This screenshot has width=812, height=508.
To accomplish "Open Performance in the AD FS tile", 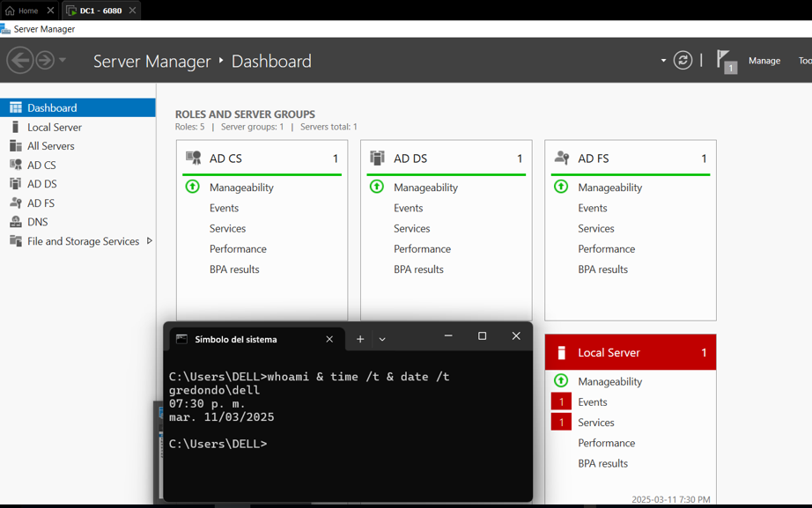I will pyautogui.click(x=607, y=249).
